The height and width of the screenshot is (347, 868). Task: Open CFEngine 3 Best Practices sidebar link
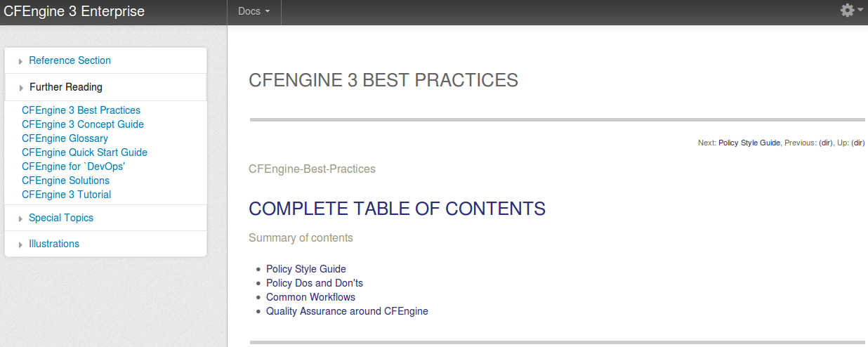coord(81,110)
